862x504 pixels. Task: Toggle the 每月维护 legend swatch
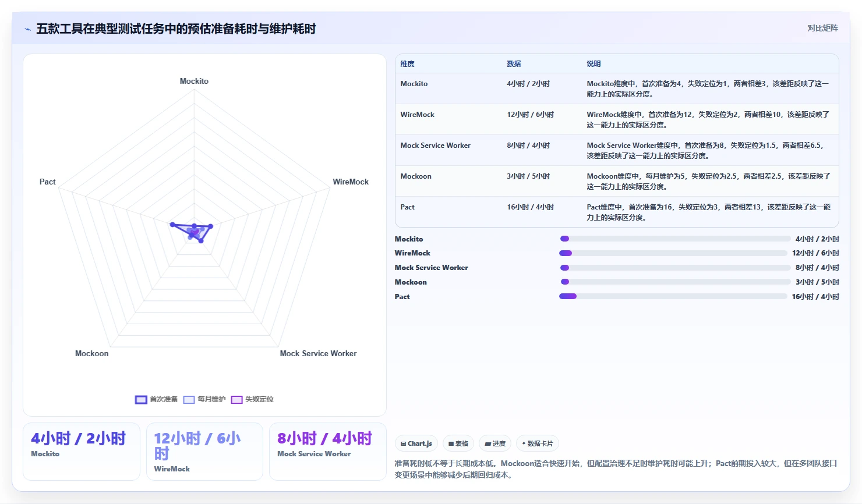click(x=189, y=399)
